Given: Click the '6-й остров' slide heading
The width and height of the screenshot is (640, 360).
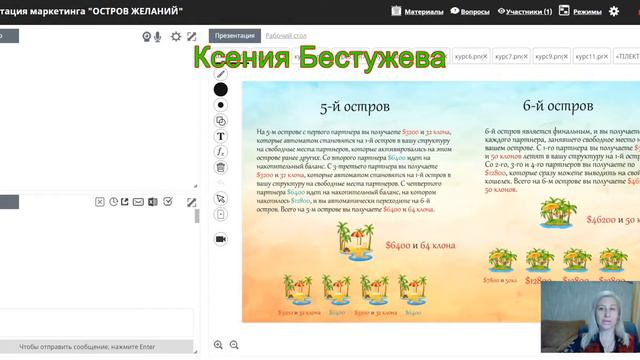Looking at the screenshot, I should tap(558, 106).
